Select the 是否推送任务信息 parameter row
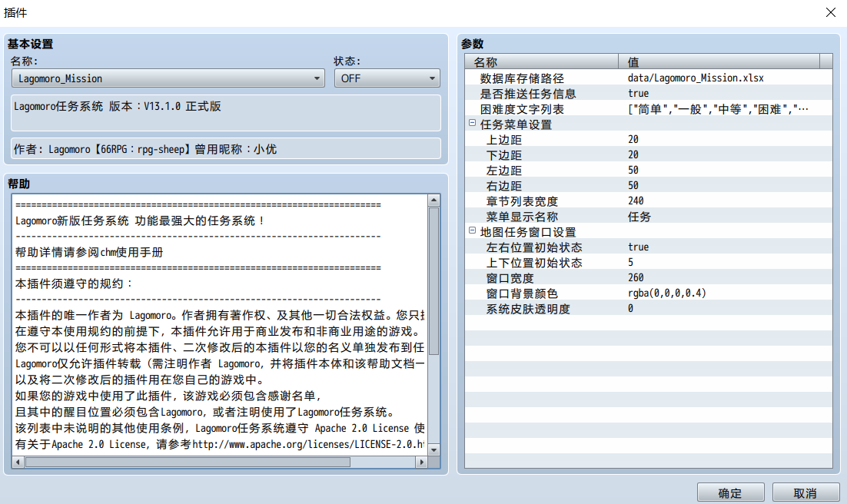The height and width of the screenshot is (504, 847). [x=648, y=94]
